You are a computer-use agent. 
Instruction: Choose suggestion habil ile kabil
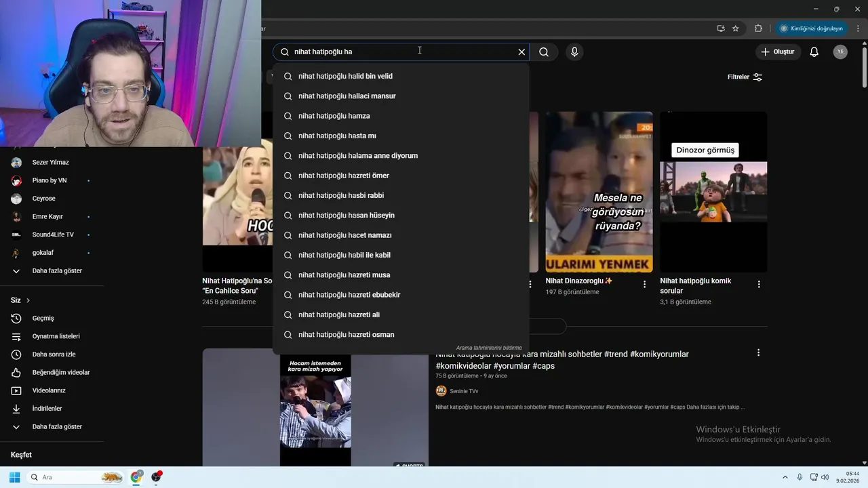coord(401,255)
